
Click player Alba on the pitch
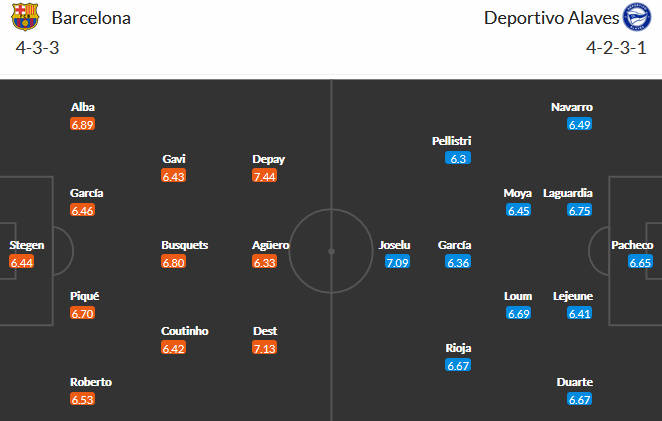tap(83, 107)
